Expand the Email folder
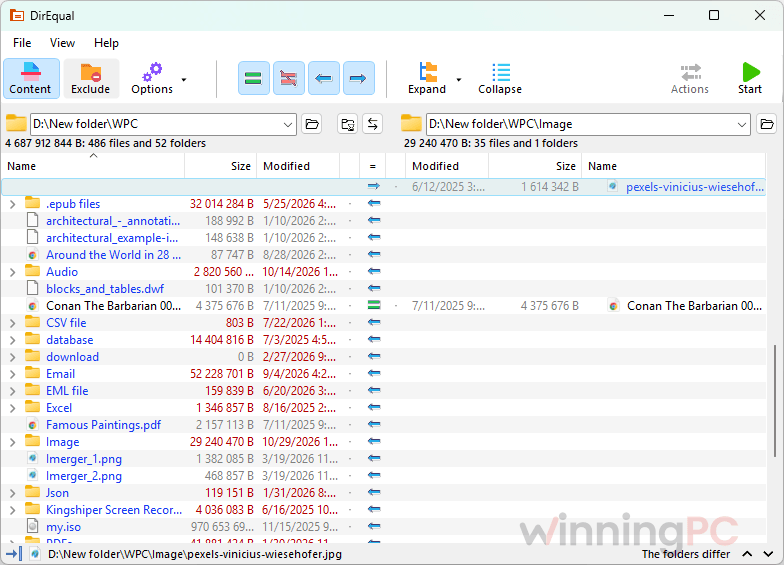This screenshot has width=784, height=565. (12, 374)
